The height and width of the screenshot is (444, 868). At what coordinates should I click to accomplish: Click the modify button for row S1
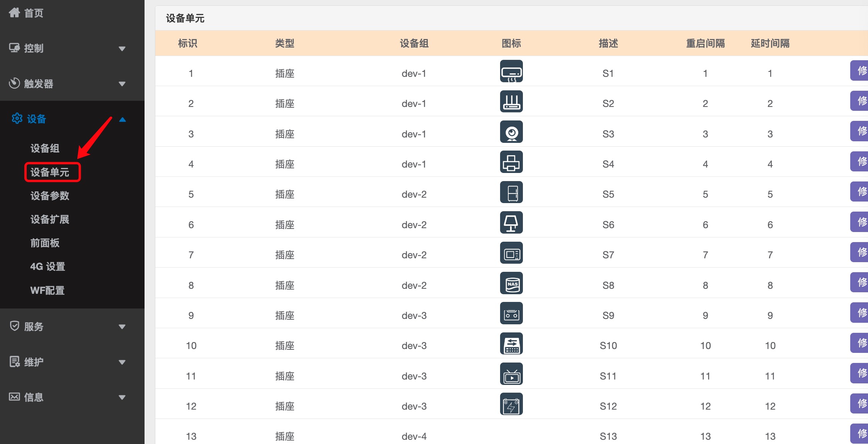click(x=859, y=71)
